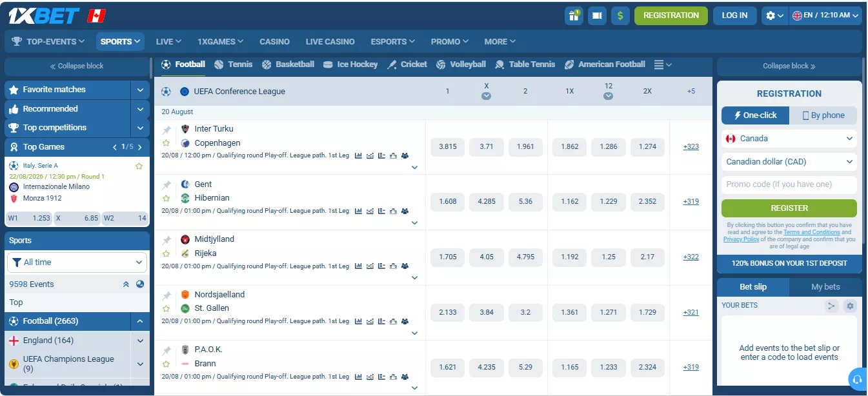This screenshot has height=396, width=868.
Task: Collapse events with double up-arrow icon
Action: 126,284
